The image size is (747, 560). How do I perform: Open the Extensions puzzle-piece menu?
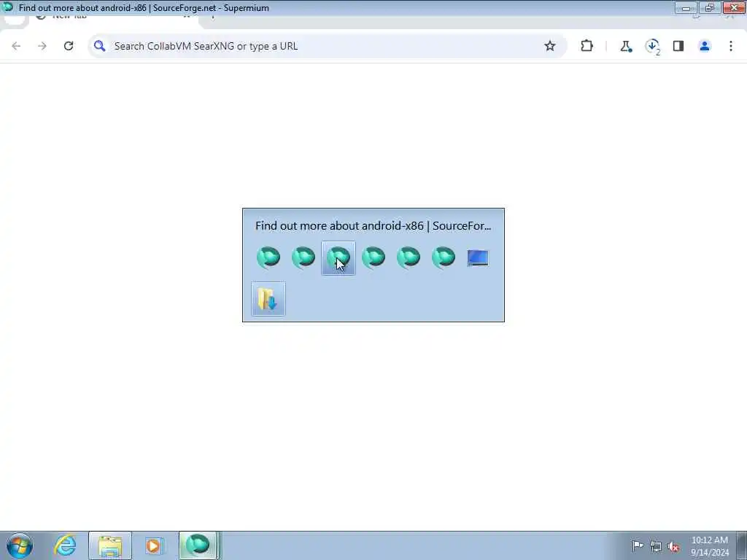pos(587,46)
